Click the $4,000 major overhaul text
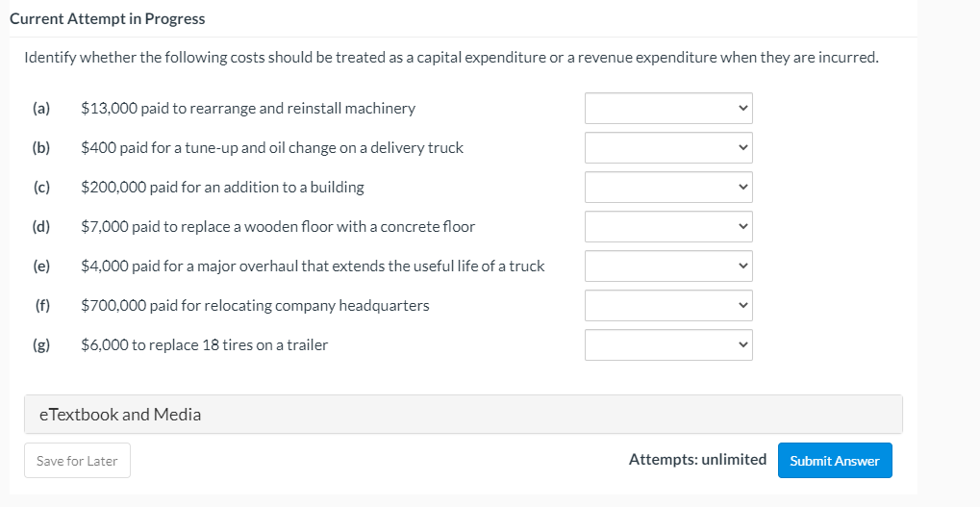 [313, 266]
